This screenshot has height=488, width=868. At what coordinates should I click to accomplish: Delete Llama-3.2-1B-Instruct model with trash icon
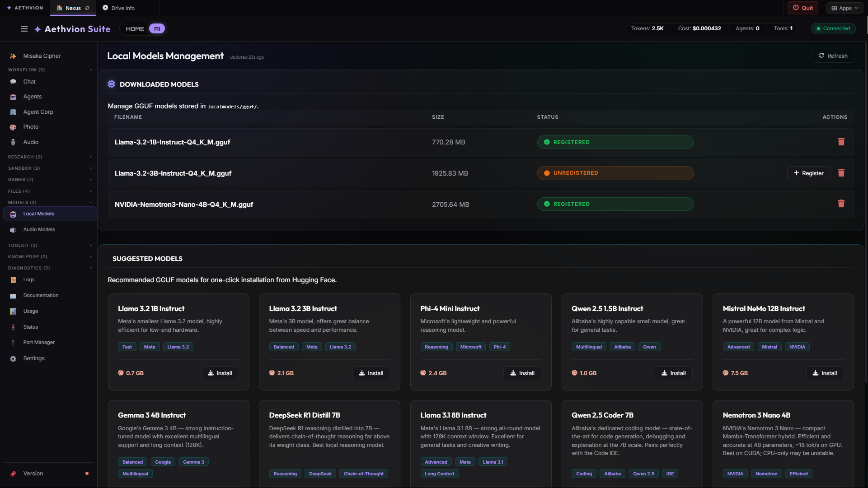tap(841, 142)
